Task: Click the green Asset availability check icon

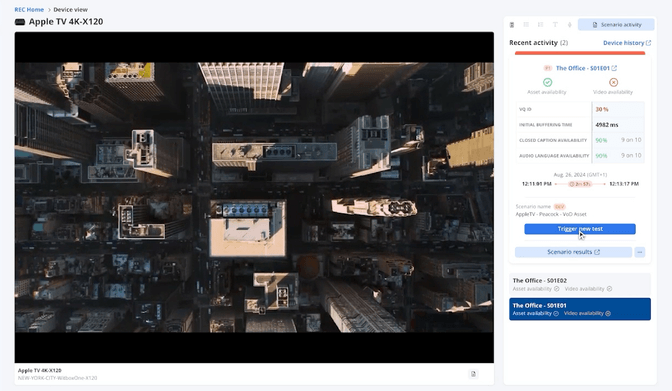Action: point(547,82)
